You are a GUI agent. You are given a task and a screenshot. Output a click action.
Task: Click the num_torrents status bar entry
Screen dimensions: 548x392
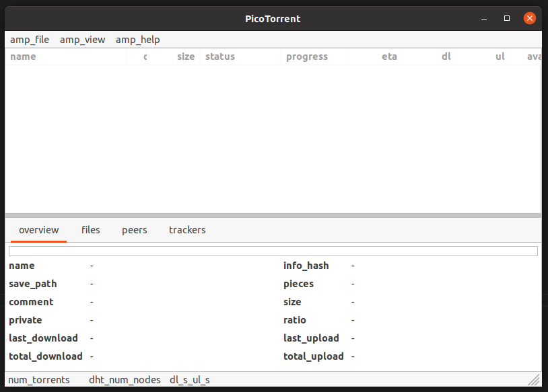point(39,380)
